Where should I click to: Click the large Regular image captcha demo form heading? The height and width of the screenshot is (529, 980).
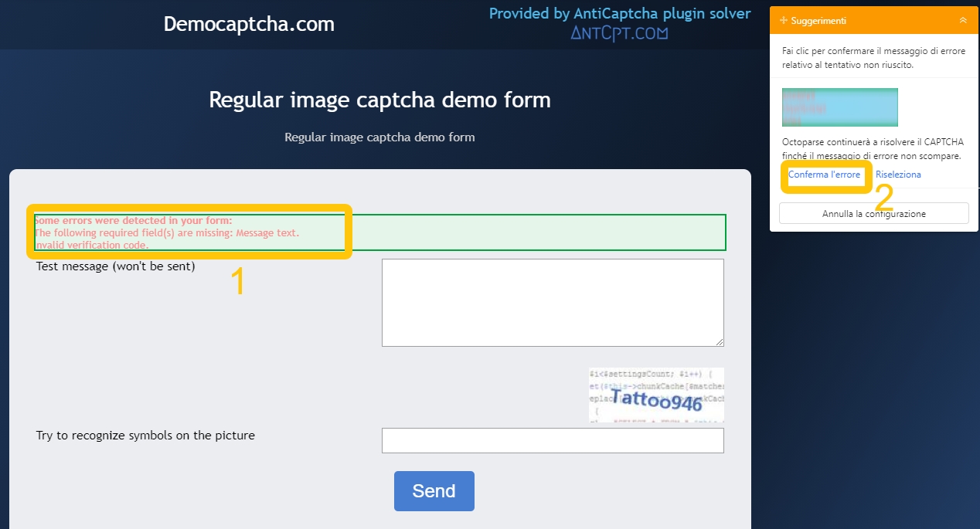click(379, 100)
